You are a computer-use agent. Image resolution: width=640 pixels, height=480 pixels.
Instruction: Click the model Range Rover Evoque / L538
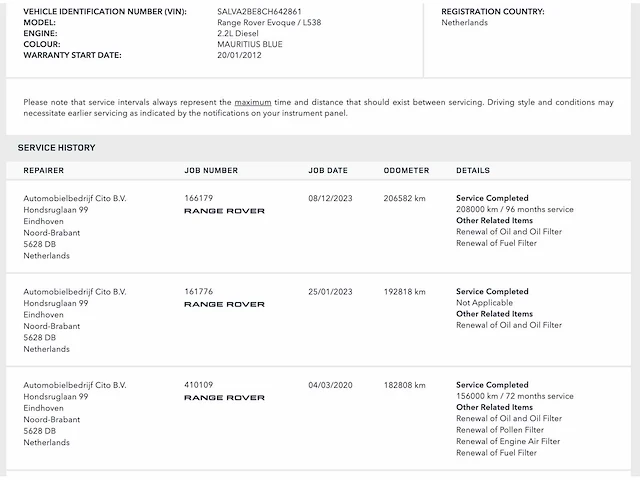pos(269,22)
